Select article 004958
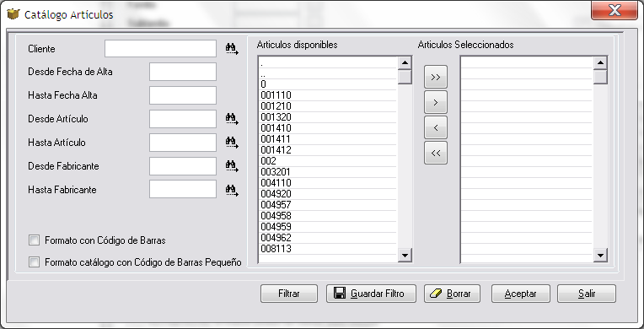This screenshot has width=644, height=329. tap(328, 216)
